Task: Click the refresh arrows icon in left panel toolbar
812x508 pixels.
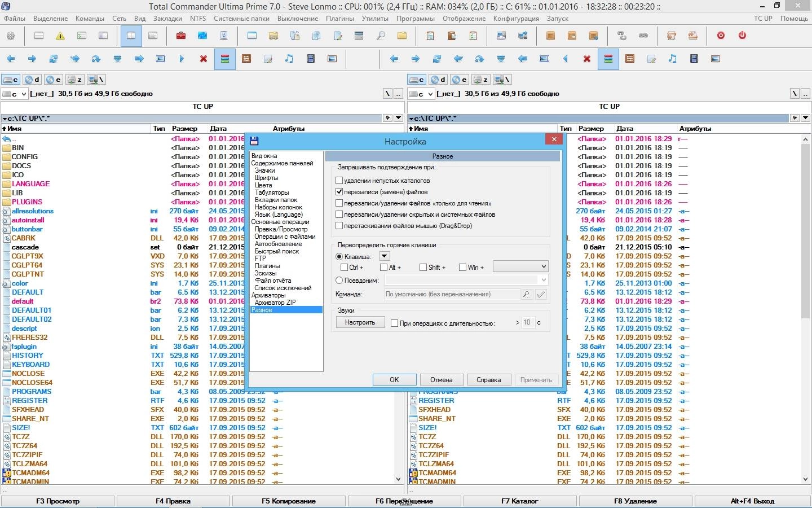Action: pos(54,59)
